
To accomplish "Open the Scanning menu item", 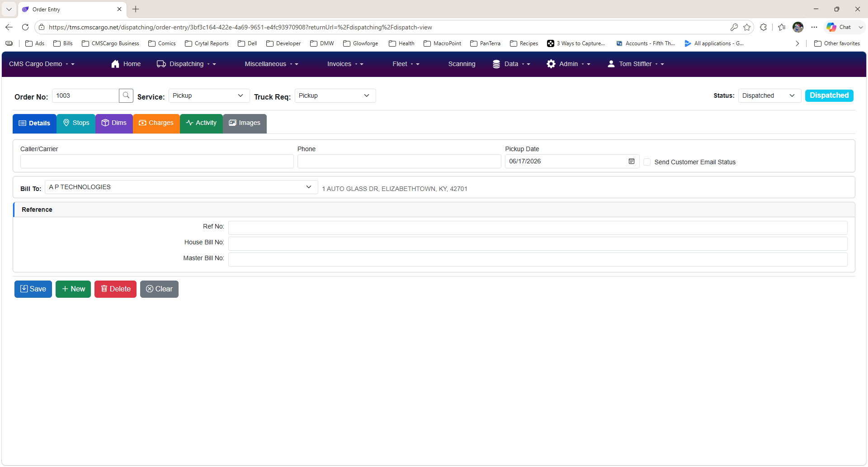I will [x=462, y=64].
